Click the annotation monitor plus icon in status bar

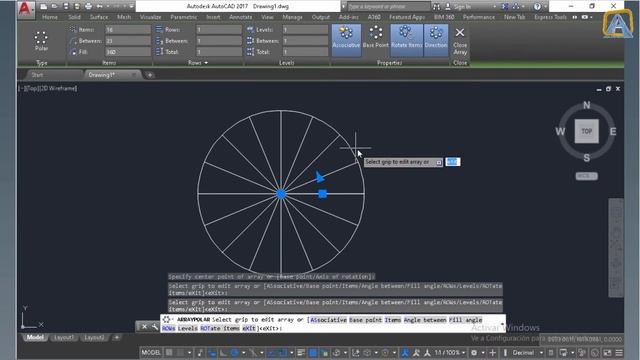coord(493,353)
